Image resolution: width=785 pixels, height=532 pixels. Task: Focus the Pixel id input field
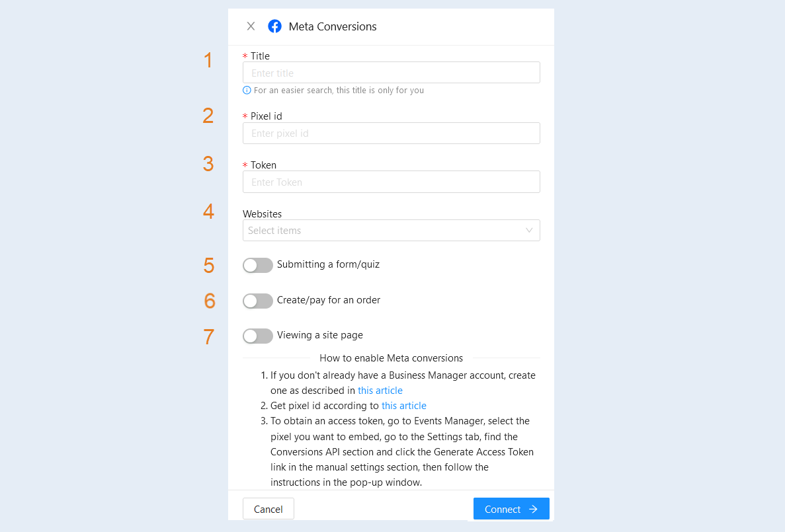(x=391, y=133)
